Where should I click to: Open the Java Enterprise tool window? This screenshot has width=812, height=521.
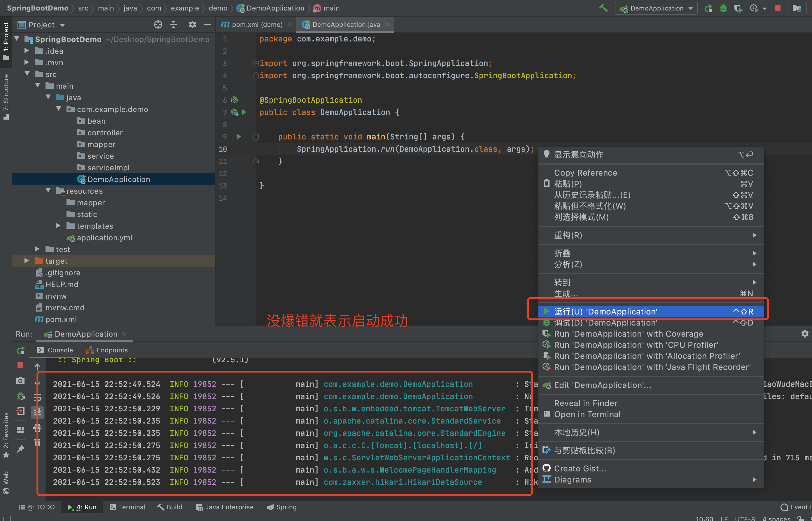point(225,507)
